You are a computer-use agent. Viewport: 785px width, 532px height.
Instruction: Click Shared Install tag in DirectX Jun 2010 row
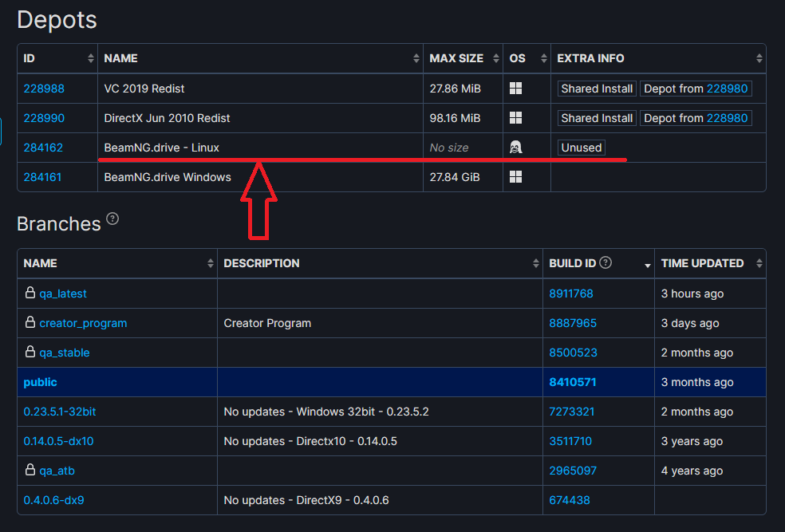[597, 118]
